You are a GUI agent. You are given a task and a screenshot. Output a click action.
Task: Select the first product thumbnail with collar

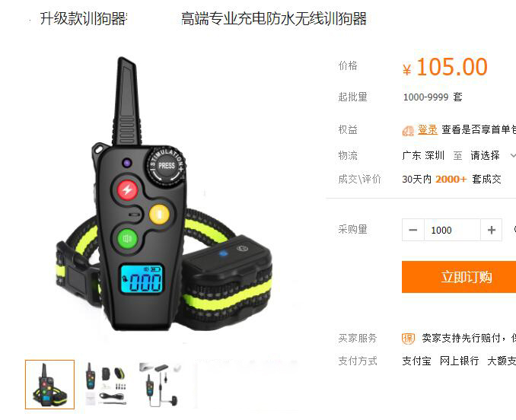[49, 384]
